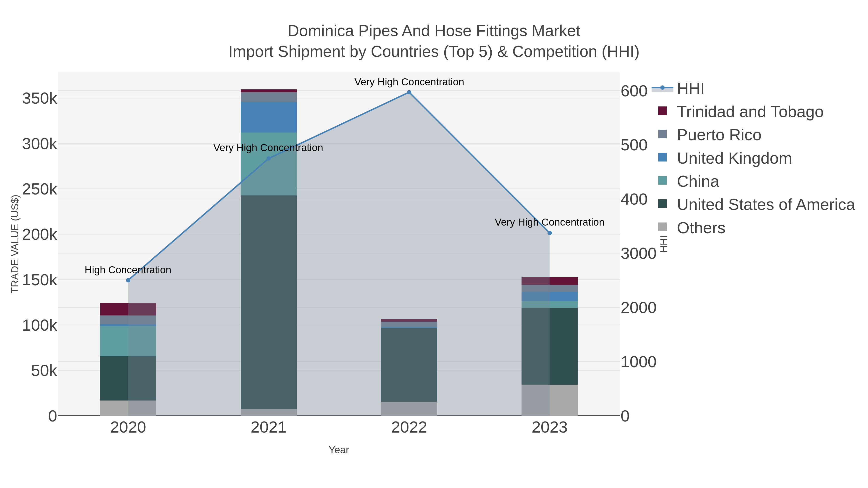Click 'Very High Concentration' label above 2023
This screenshot has width=868, height=488.
549,222
